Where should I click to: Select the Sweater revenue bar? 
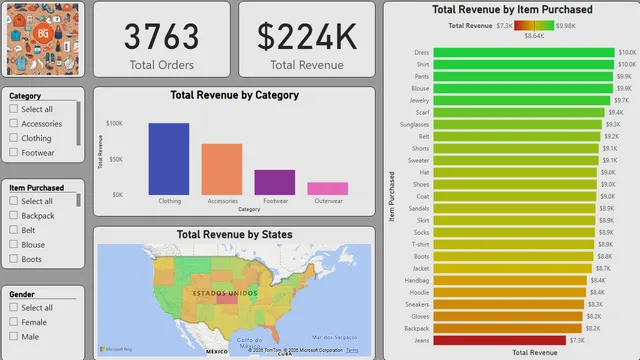516,160
